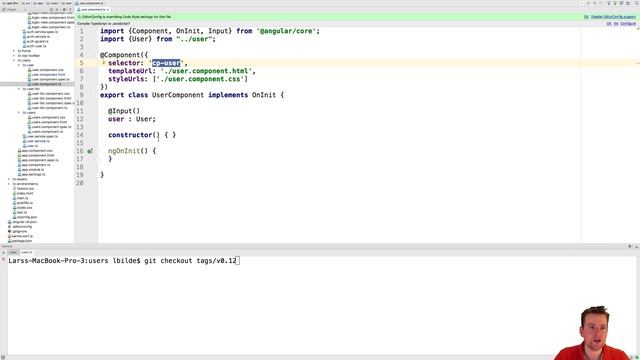Select polyfills.ts in project tree
This screenshot has height=360, width=640.
[22, 203]
